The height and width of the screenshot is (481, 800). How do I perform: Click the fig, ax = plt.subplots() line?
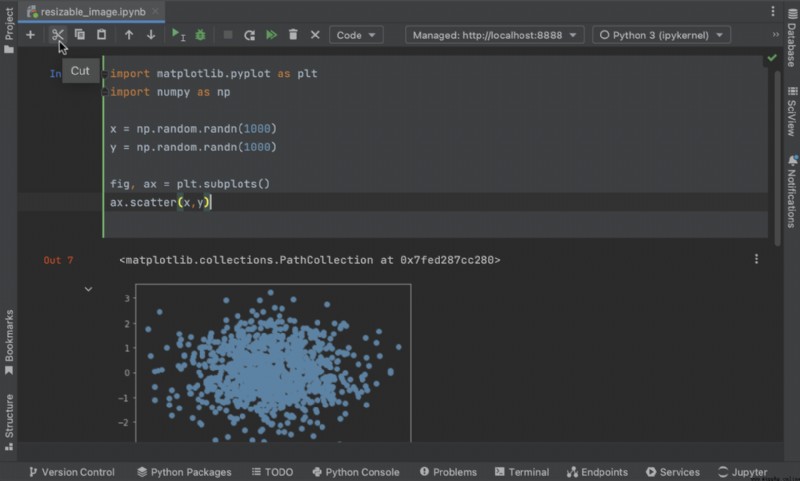tap(190, 184)
